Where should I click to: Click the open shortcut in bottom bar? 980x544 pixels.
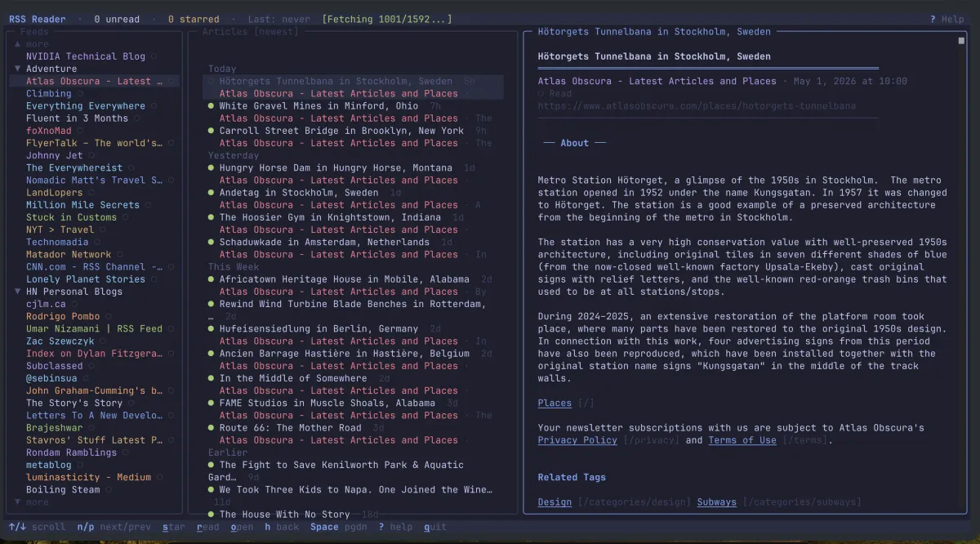point(242,528)
